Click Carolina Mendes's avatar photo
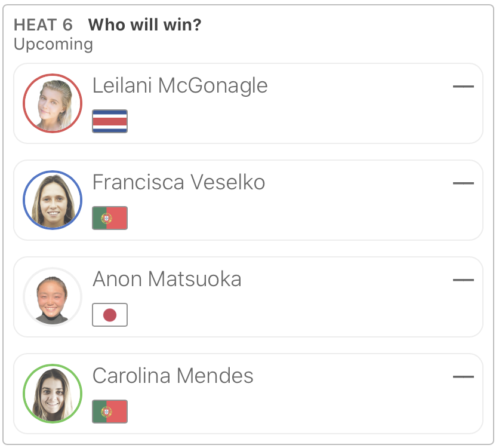 [53, 394]
